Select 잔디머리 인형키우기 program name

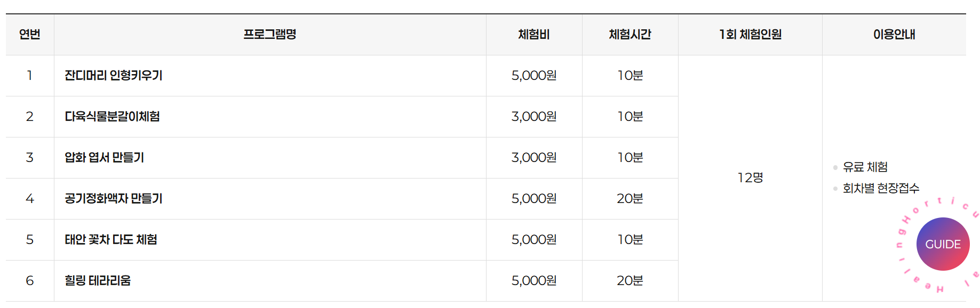[113, 76]
